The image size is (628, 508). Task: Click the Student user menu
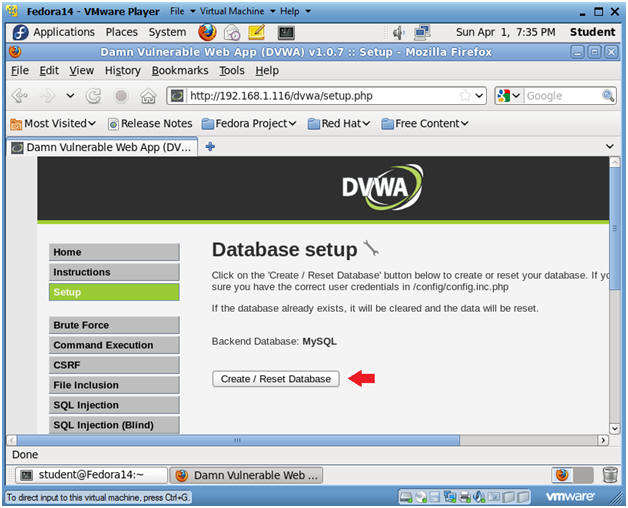point(592,32)
